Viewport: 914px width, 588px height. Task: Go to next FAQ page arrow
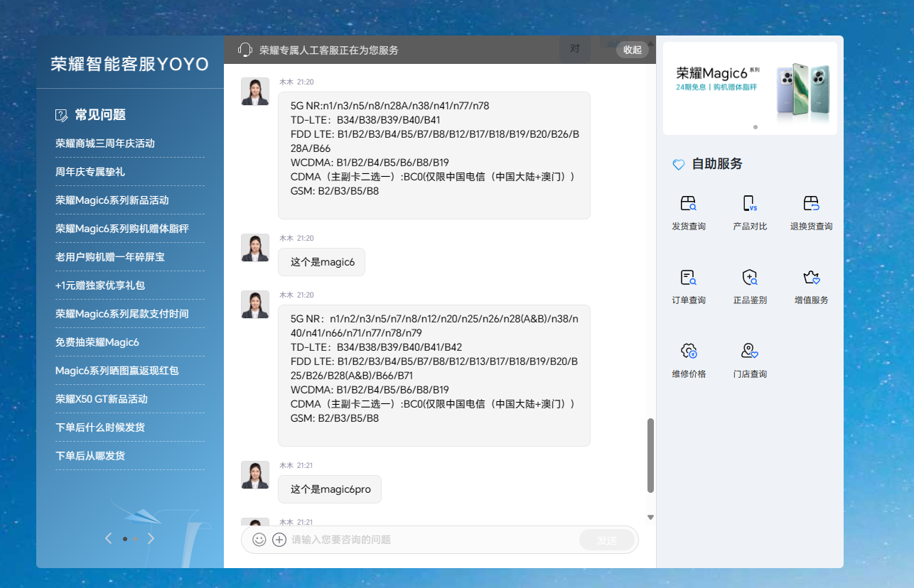point(151,538)
